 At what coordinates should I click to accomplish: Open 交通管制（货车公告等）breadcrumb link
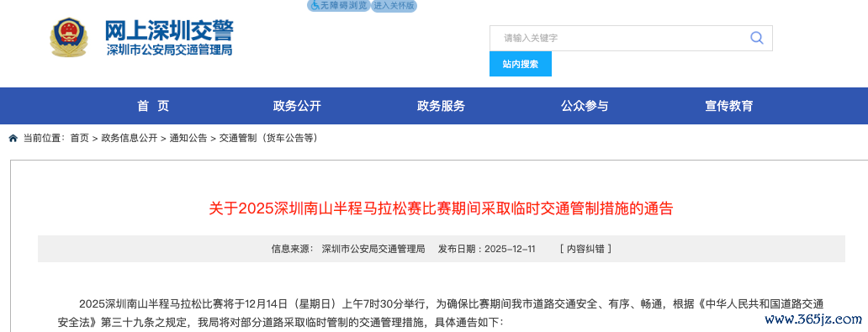(x=269, y=139)
